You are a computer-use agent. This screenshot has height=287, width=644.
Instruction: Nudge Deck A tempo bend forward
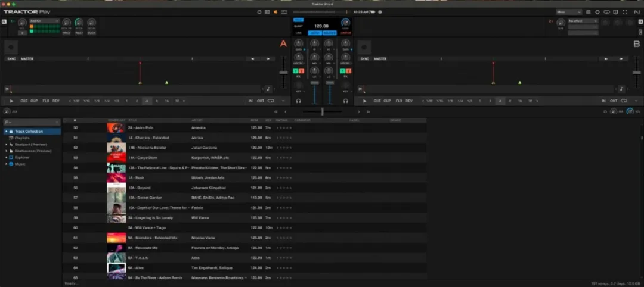(268, 58)
